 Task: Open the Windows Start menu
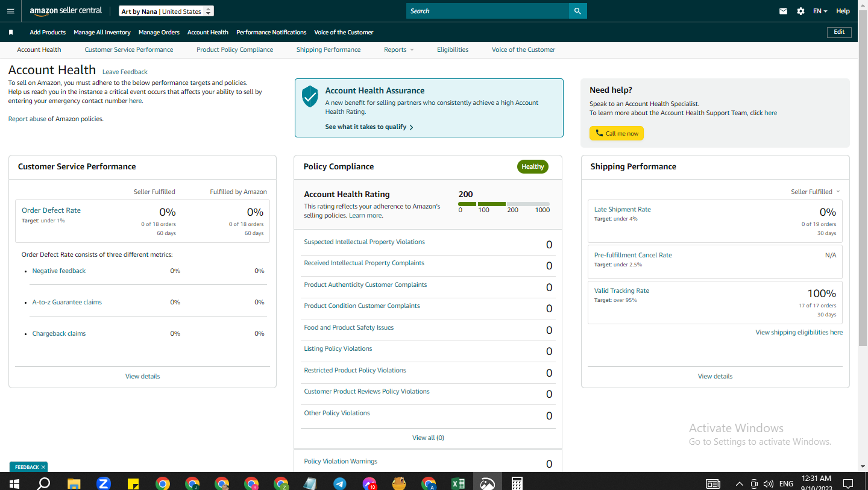coord(14,483)
